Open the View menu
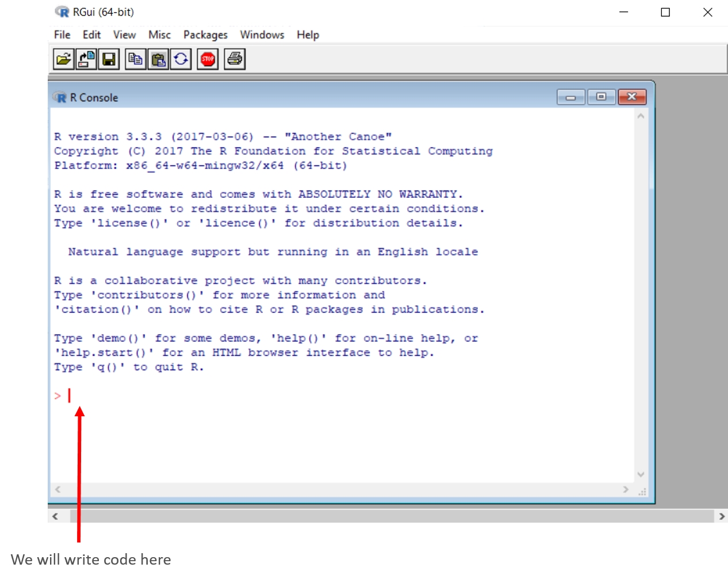Viewport: 728px width, 579px height. pyautogui.click(x=124, y=34)
